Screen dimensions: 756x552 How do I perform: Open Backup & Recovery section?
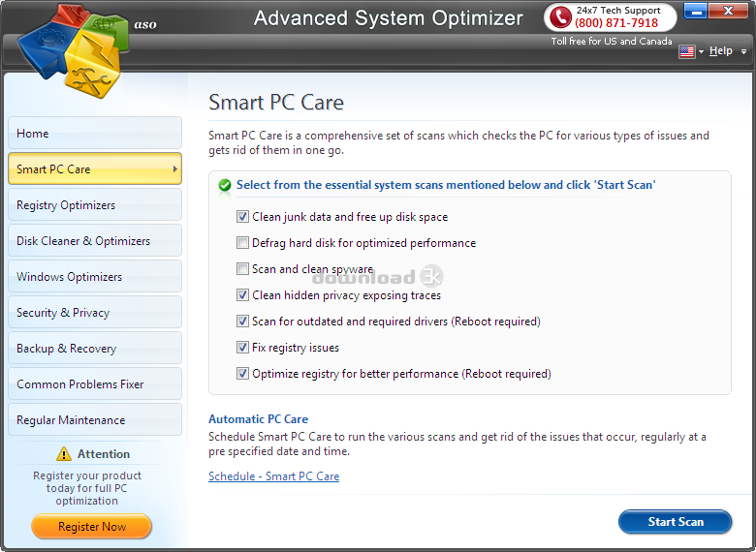pos(95,348)
